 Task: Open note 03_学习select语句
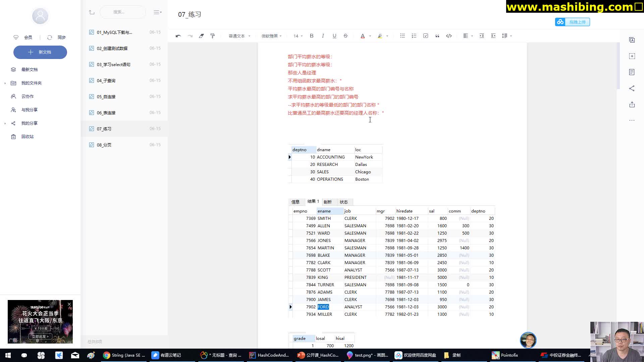pyautogui.click(x=124, y=64)
